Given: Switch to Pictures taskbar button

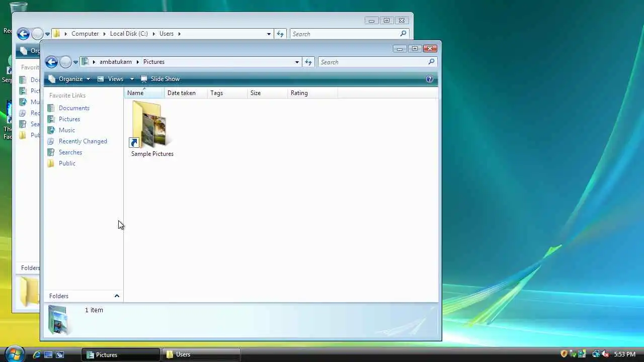Looking at the screenshot, I should 121,354.
